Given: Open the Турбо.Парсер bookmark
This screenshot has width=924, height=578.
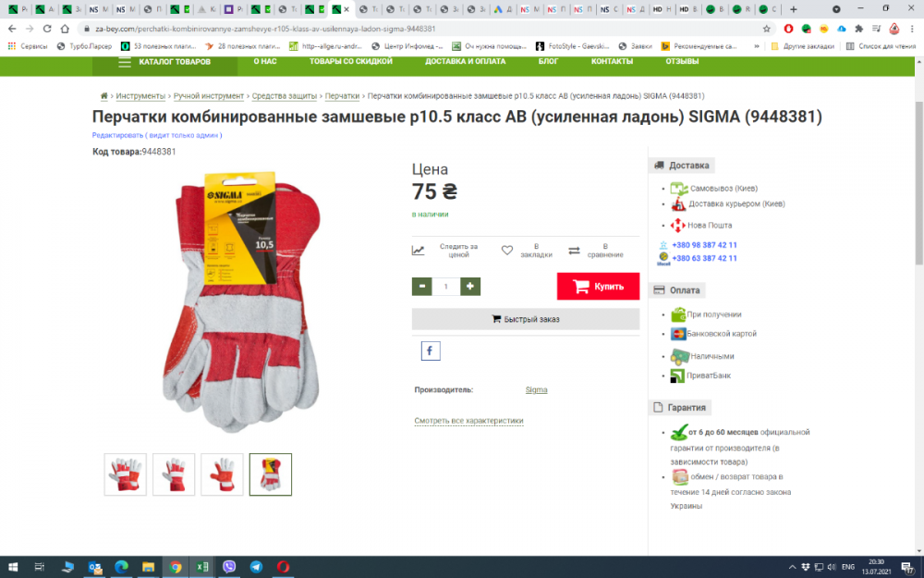Looking at the screenshot, I should [x=84, y=46].
